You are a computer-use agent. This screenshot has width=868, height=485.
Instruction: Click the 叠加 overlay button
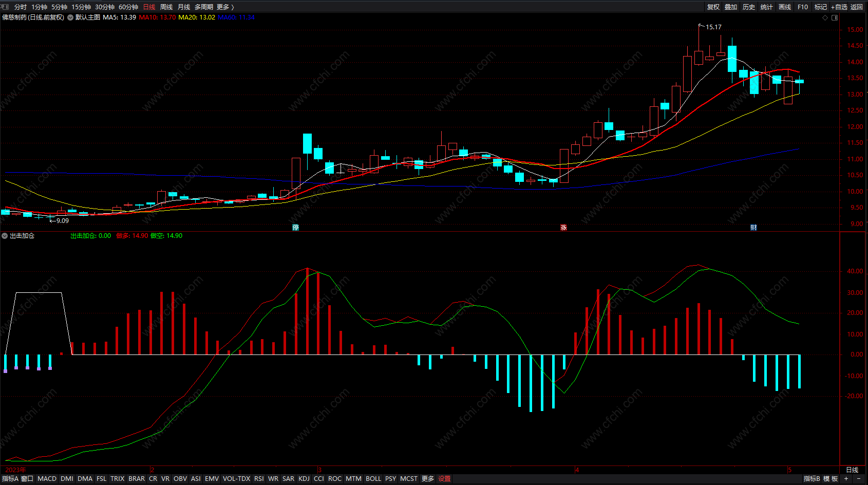coord(731,7)
